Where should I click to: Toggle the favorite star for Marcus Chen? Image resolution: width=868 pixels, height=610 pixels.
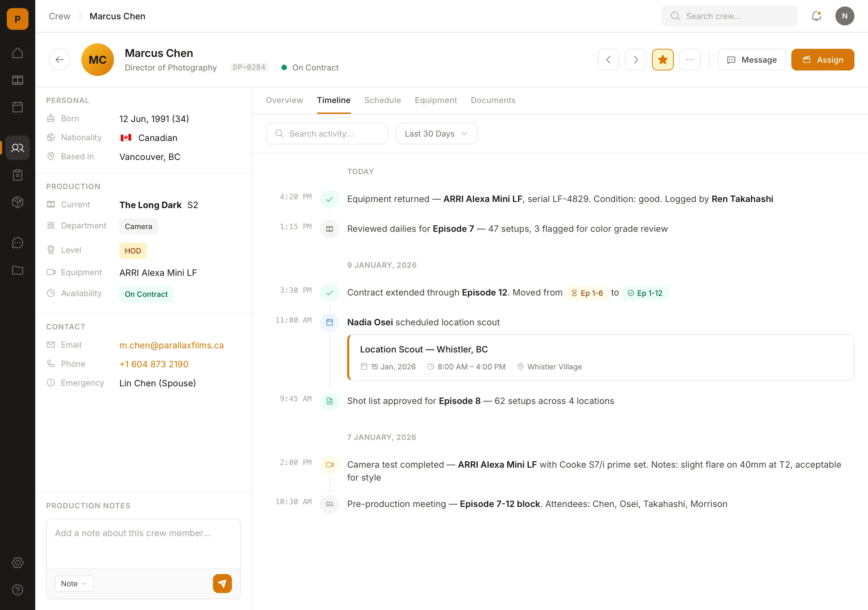662,60
